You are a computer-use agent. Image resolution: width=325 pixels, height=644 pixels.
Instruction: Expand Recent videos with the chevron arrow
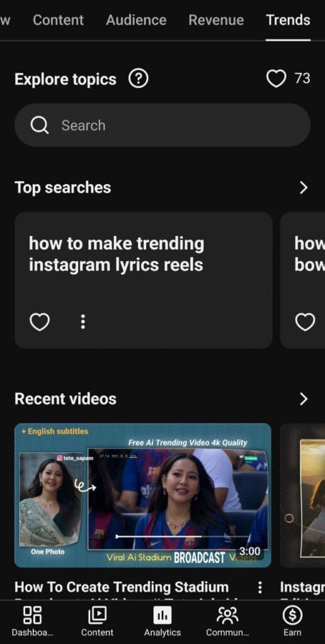(304, 399)
